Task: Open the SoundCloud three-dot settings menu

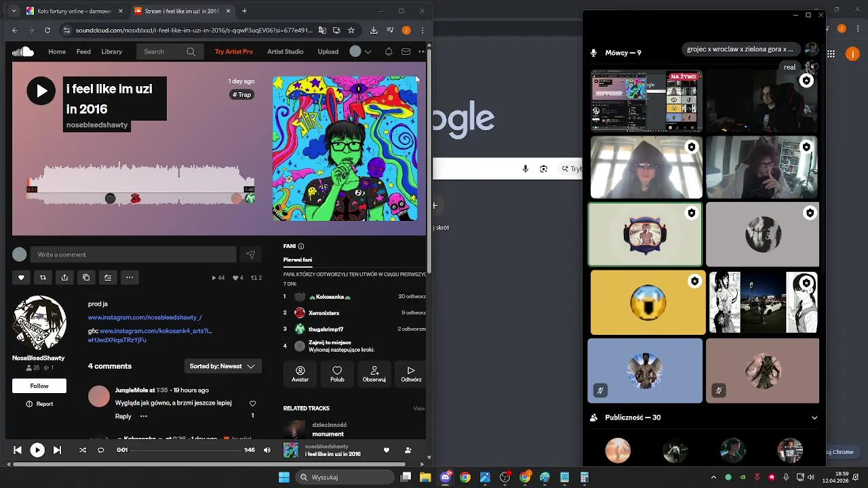Action: [x=421, y=52]
